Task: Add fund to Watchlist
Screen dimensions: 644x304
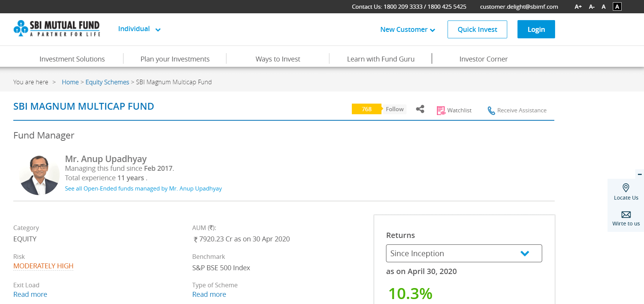Action: pyautogui.click(x=454, y=110)
